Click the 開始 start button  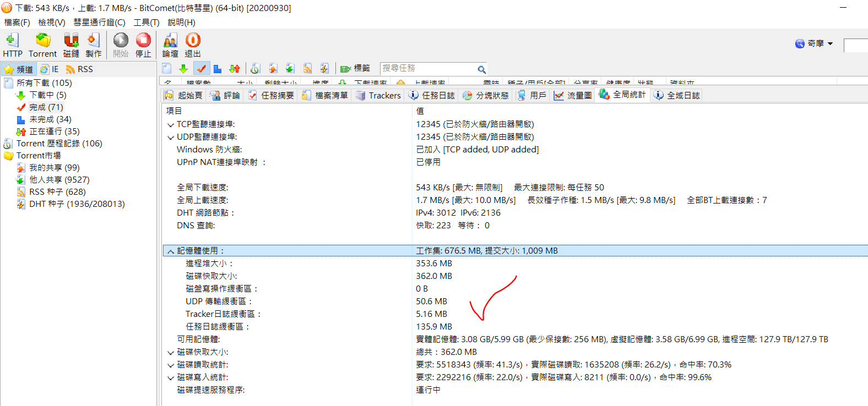tap(121, 45)
